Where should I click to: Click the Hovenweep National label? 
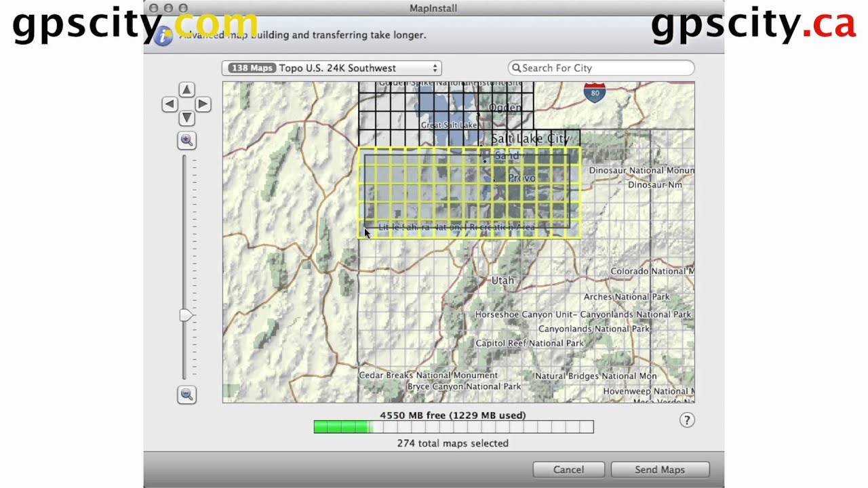(x=648, y=391)
